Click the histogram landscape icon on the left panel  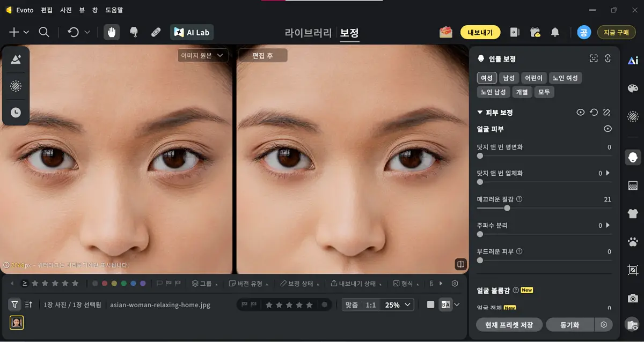point(16,60)
